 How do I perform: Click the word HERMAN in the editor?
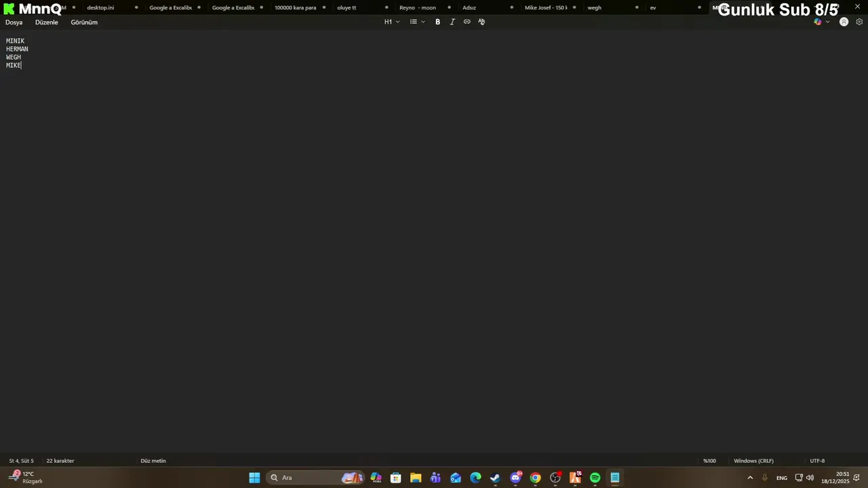[x=17, y=49]
